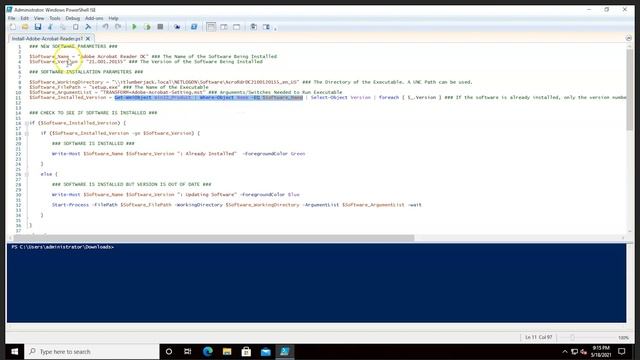The height and width of the screenshot is (360, 640).
Task: Open Task View from the taskbar
Action: point(188,351)
